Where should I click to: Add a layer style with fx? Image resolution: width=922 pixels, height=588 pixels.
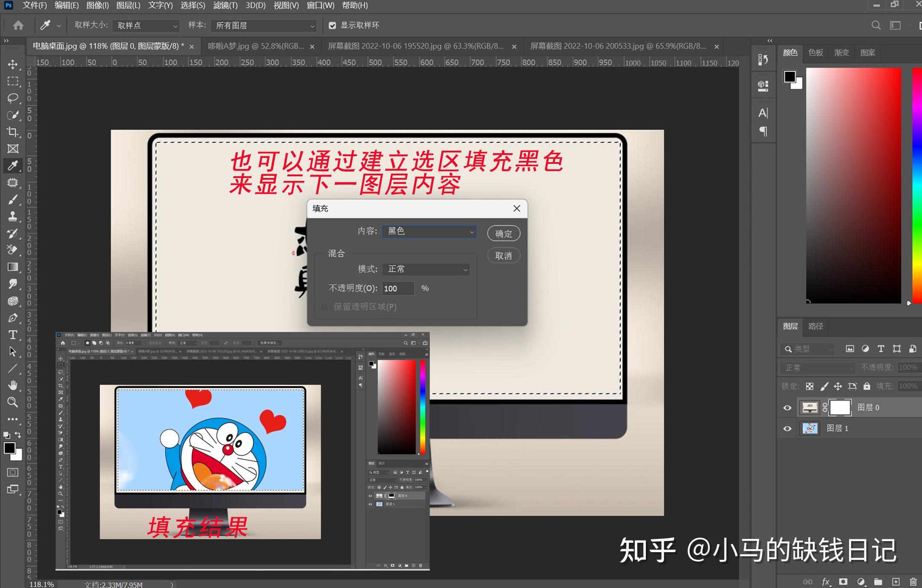pyautogui.click(x=826, y=582)
